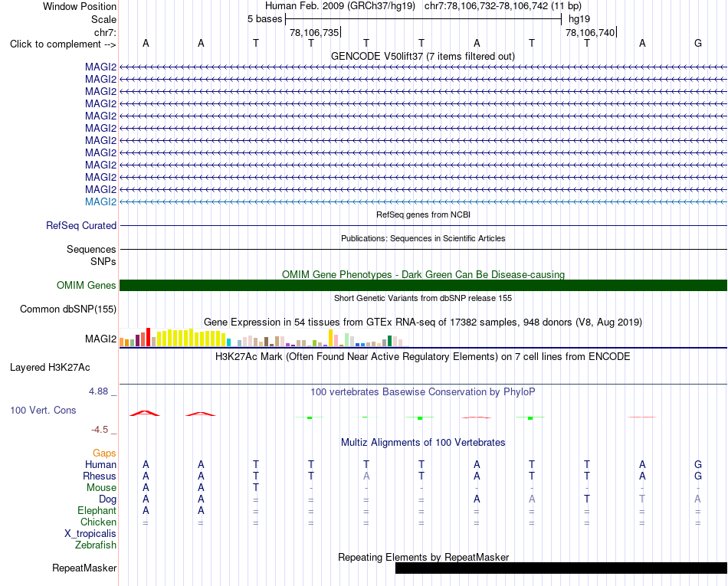Screen dimensions: 728x586
Task: Click the Window Position label
Action: [x=80, y=6]
